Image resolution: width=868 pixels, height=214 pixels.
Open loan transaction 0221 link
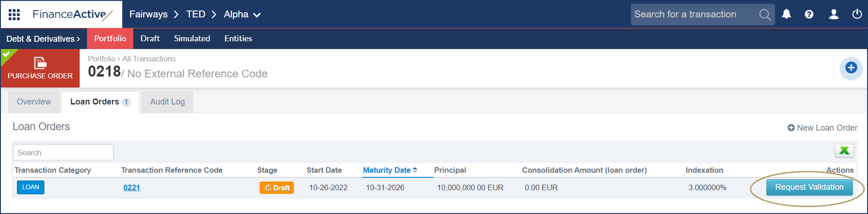coord(131,187)
